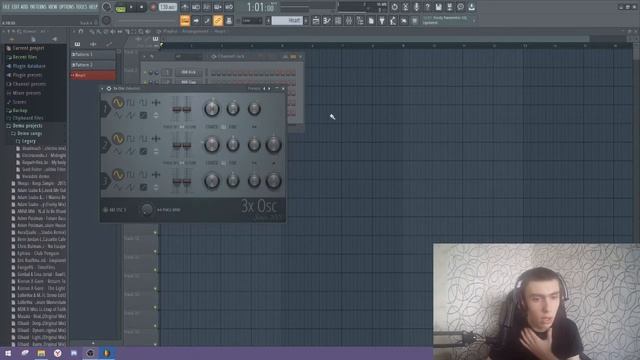The image size is (640, 360).
Task: Select sine wave shape for oscillator 3
Action: click(x=118, y=175)
